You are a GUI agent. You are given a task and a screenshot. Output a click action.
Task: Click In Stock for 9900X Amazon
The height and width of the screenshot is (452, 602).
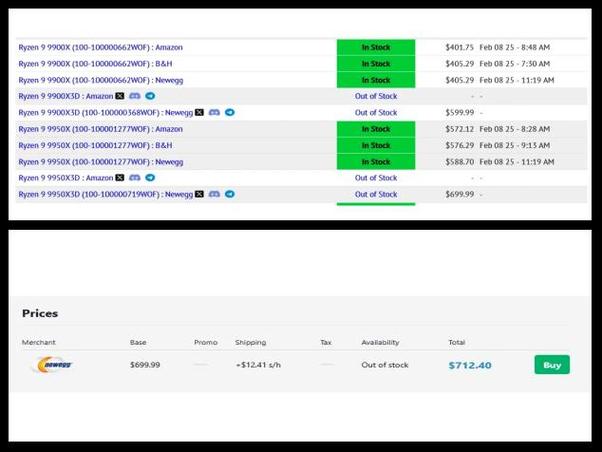376,47
